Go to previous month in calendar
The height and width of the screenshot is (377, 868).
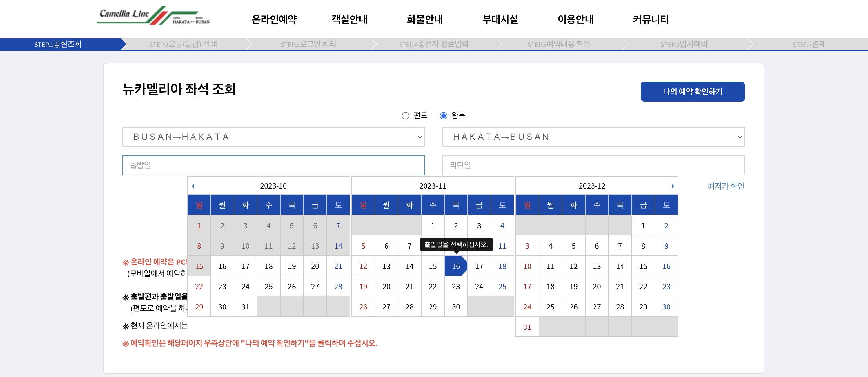[x=193, y=186]
